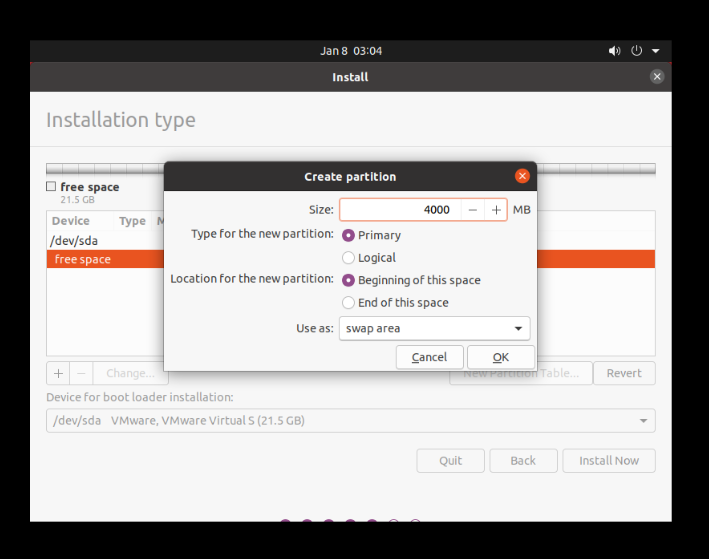Screen dimensions: 709x559
Task: Click the Size input field showing 4000
Action: [401, 210]
